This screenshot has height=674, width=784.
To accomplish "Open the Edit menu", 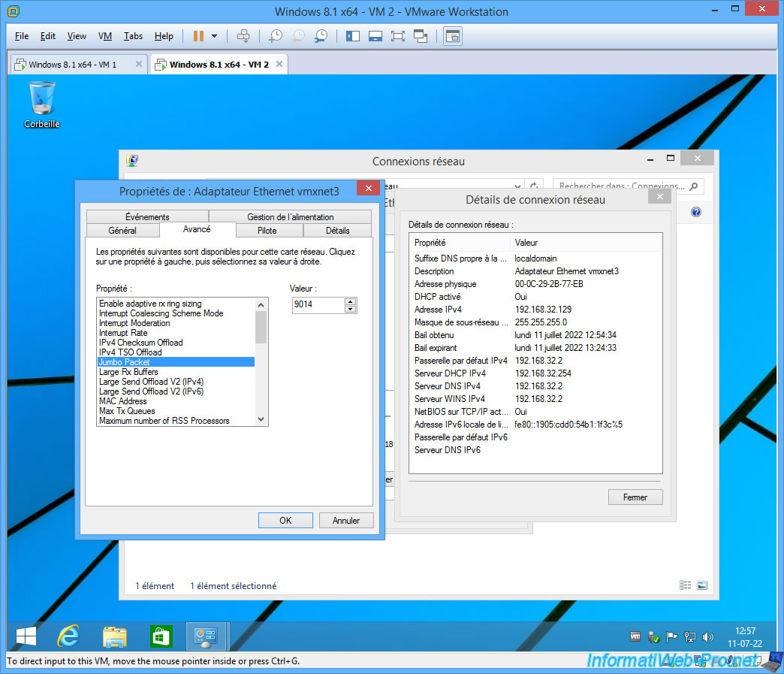I will (x=48, y=36).
